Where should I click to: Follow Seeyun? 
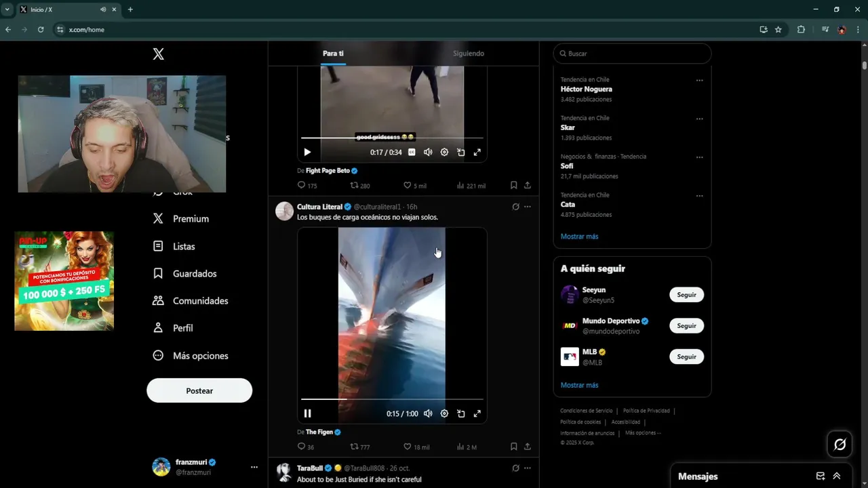pyautogui.click(x=686, y=295)
